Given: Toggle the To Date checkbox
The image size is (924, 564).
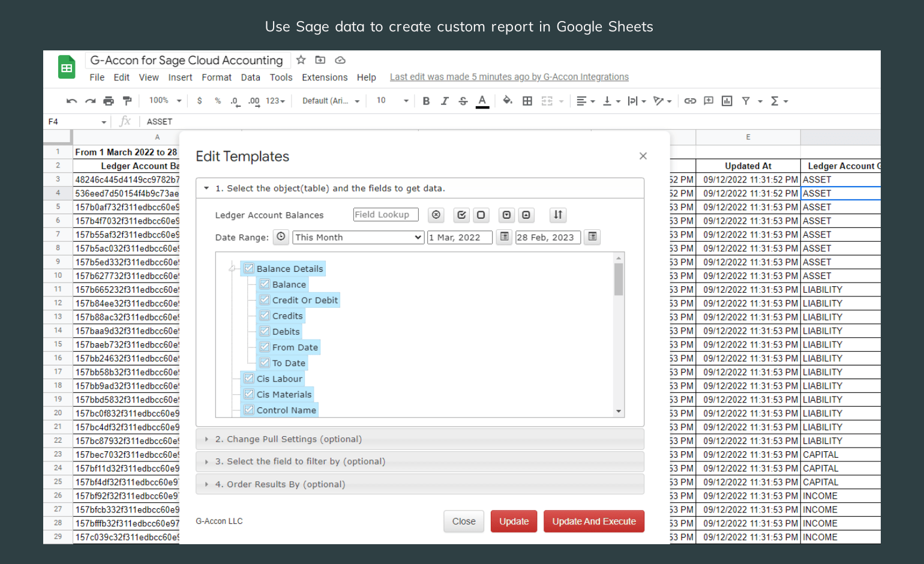Looking at the screenshot, I should tap(265, 362).
